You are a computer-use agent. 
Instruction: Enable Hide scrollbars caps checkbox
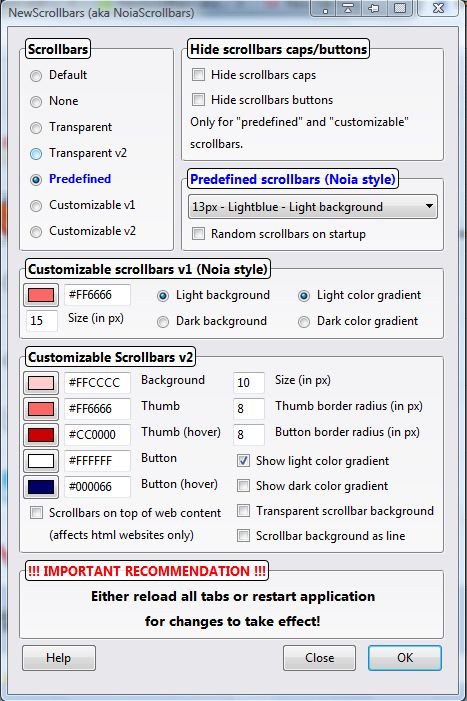(x=198, y=74)
